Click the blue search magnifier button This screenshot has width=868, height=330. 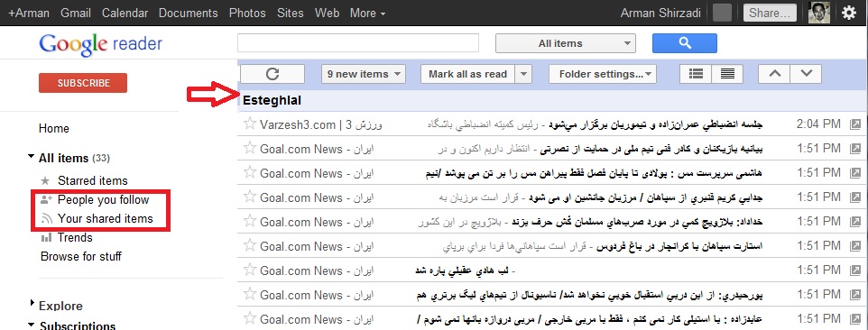coord(684,43)
